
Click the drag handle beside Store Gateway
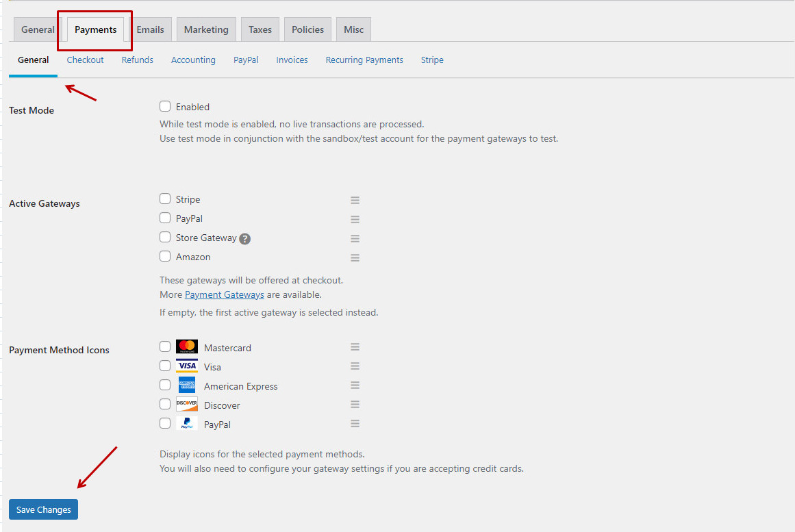[x=355, y=238]
